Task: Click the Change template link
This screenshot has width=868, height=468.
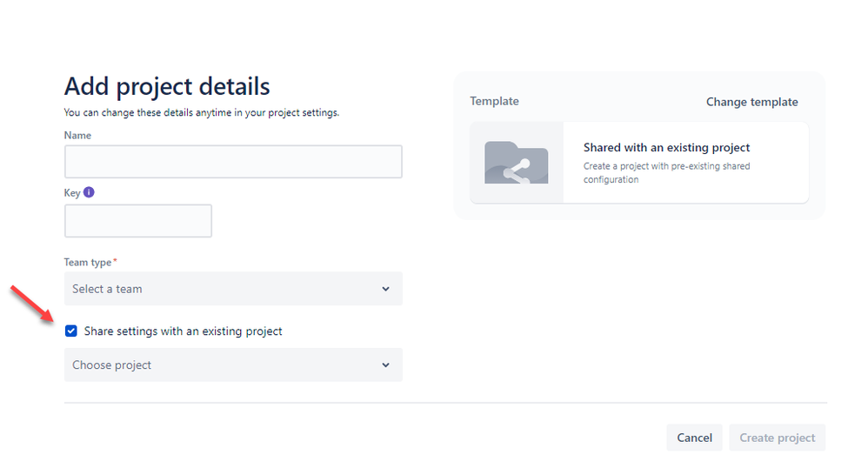Action: click(x=751, y=102)
